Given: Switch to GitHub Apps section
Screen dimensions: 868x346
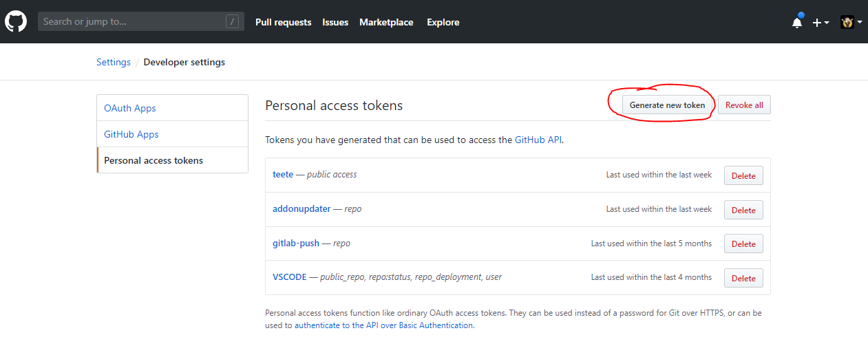Looking at the screenshot, I should coord(131,134).
